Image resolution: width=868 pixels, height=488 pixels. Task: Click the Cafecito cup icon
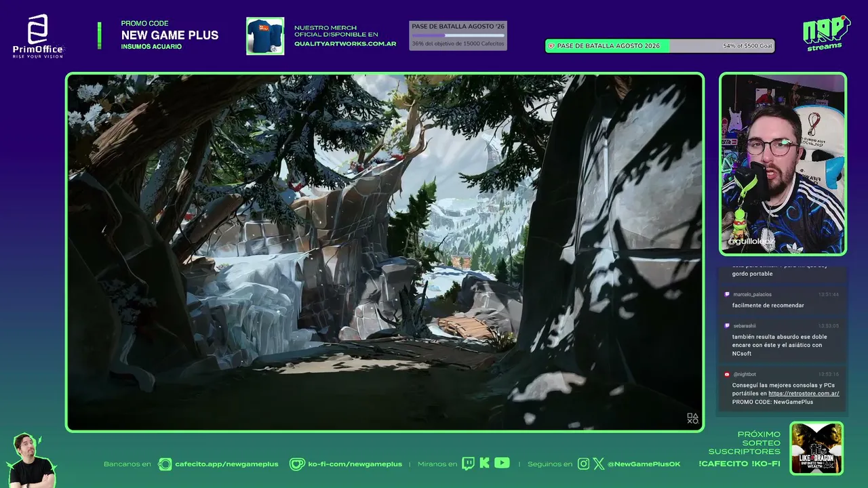165,464
